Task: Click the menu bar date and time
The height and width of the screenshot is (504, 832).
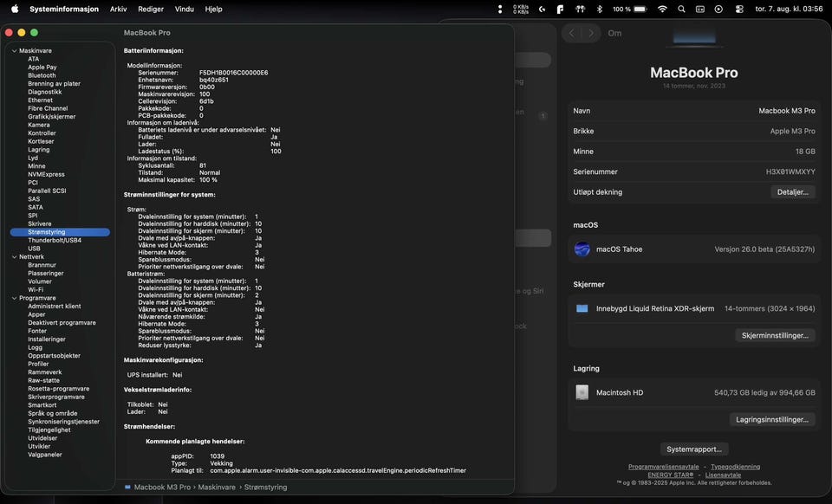Action: pyautogui.click(x=789, y=9)
